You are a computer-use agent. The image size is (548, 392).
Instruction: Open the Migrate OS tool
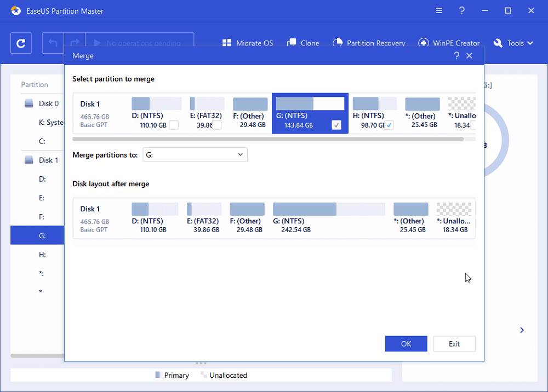click(x=247, y=43)
